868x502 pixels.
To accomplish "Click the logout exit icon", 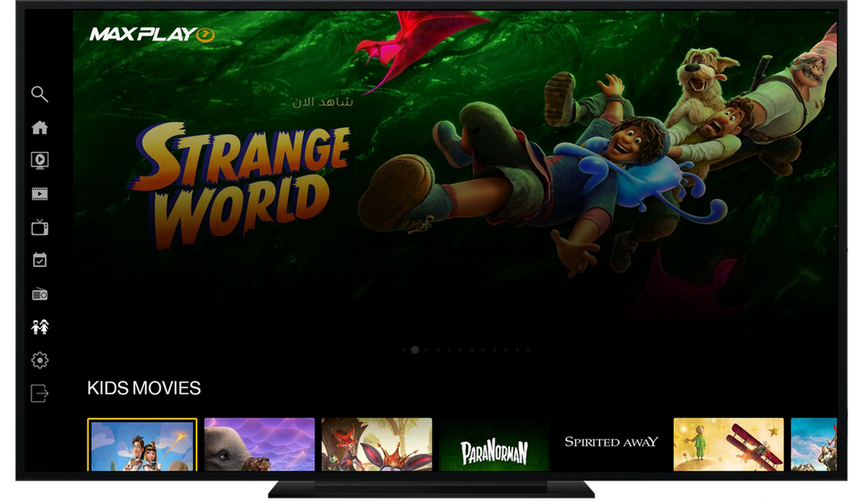I will pos(40,394).
